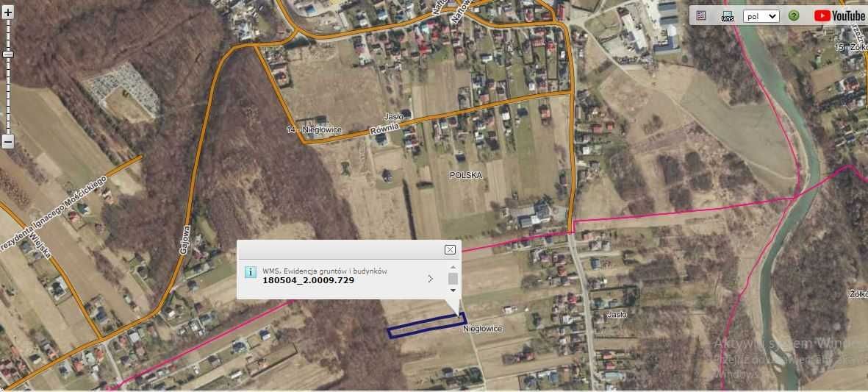
Task: Click the POLSKA map label
Action: [465, 176]
